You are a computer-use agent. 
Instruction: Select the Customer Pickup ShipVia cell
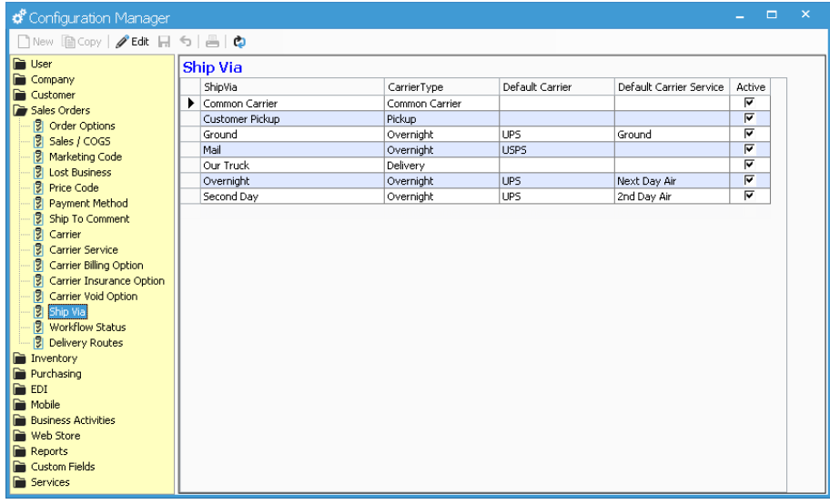coord(292,118)
